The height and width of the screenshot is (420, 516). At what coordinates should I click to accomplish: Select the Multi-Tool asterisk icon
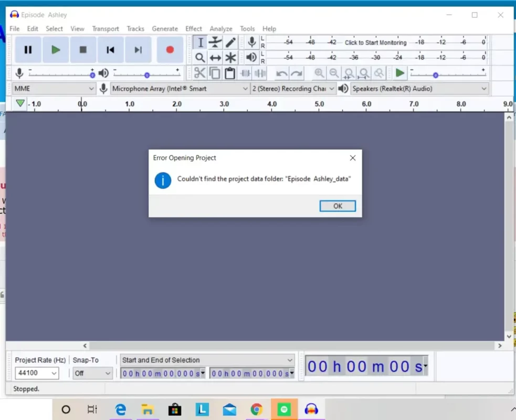coord(230,58)
